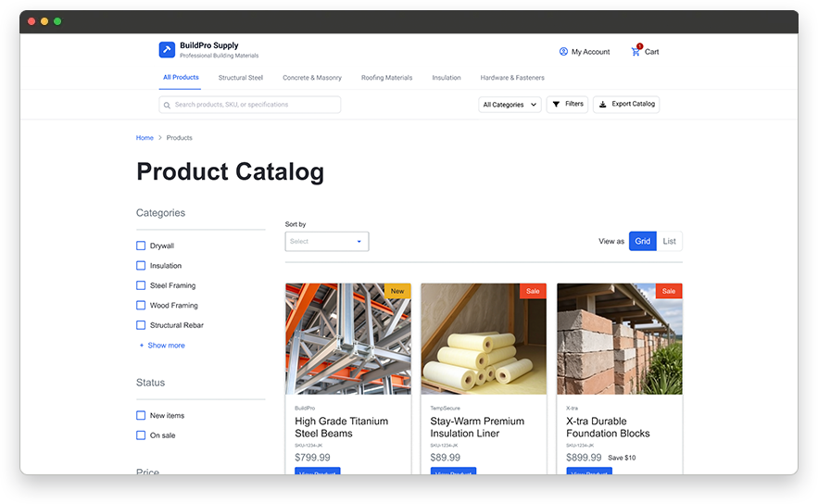Click the steel beams product image
Screen dimensions: 818x504
pos(348,339)
